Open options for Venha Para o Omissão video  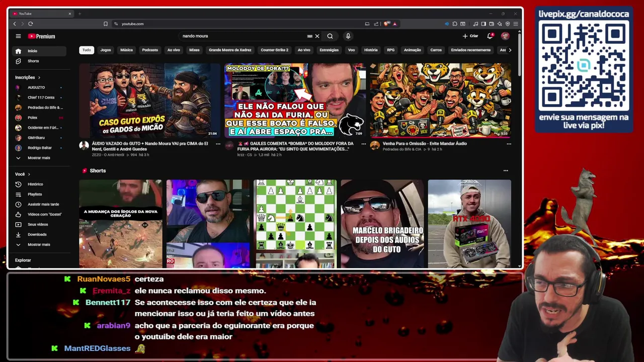point(509,144)
